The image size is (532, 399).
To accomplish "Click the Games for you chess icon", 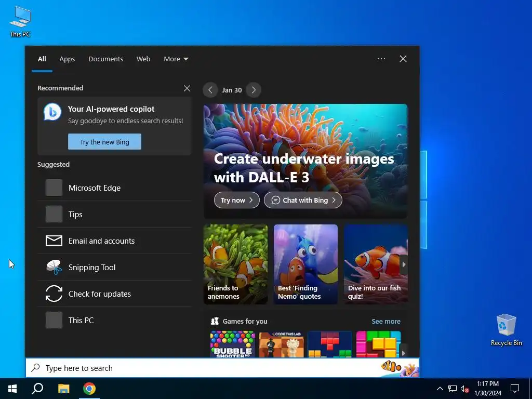I will pyautogui.click(x=215, y=321).
